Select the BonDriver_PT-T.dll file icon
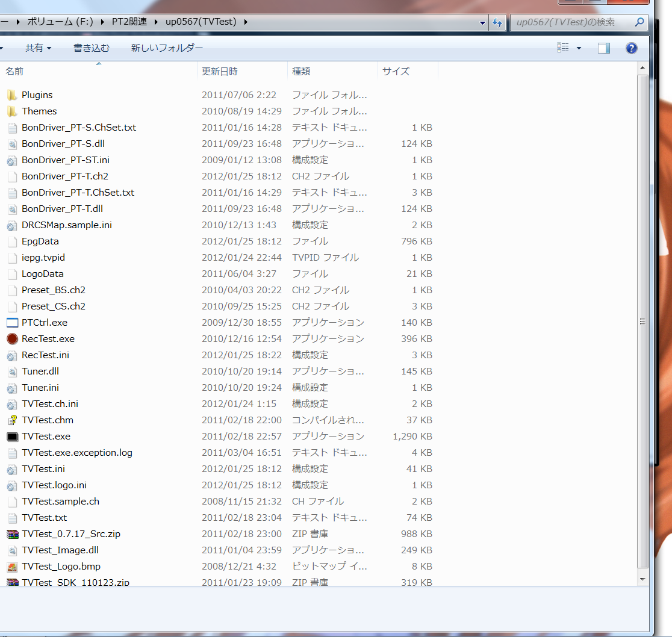 tap(13, 209)
